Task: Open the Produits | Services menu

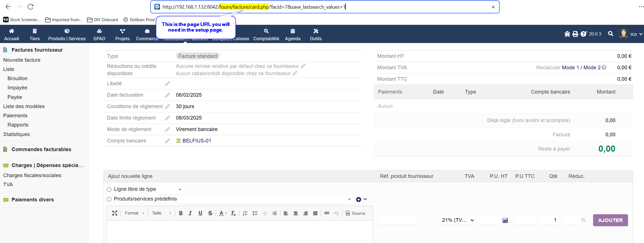Action: click(67, 34)
